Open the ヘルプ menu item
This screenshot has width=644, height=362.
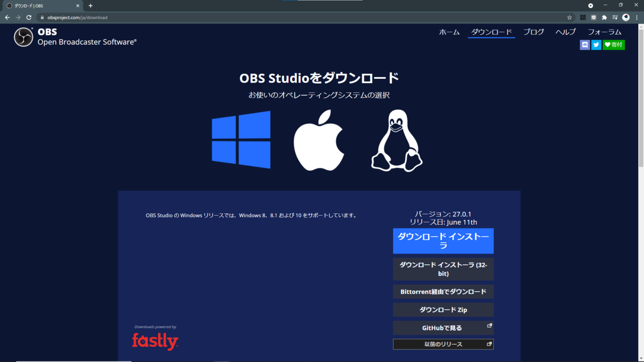[x=566, y=32]
